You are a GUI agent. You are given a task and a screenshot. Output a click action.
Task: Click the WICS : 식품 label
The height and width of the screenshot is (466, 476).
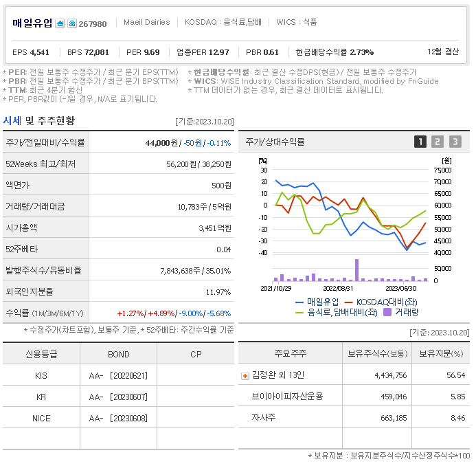296,22
